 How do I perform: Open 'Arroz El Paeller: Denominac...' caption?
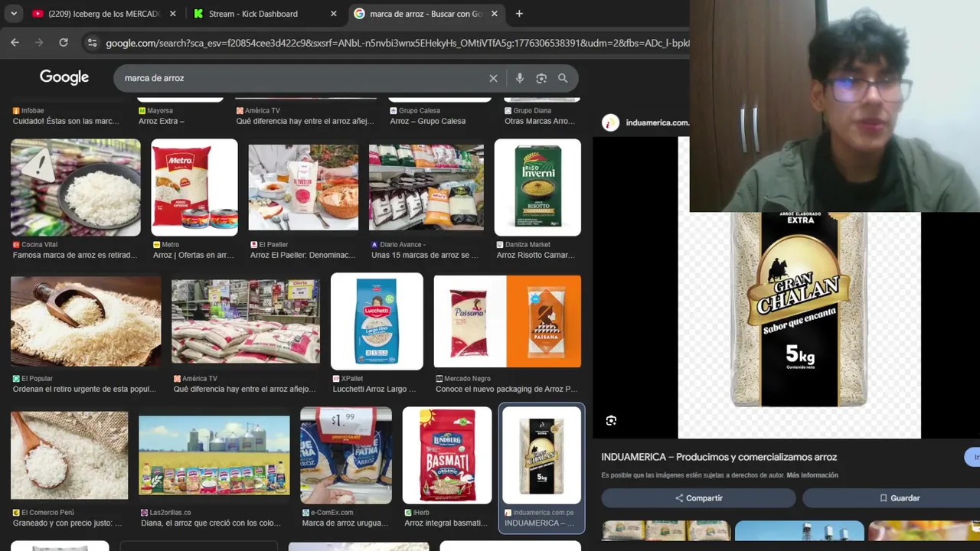[x=303, y=255]
